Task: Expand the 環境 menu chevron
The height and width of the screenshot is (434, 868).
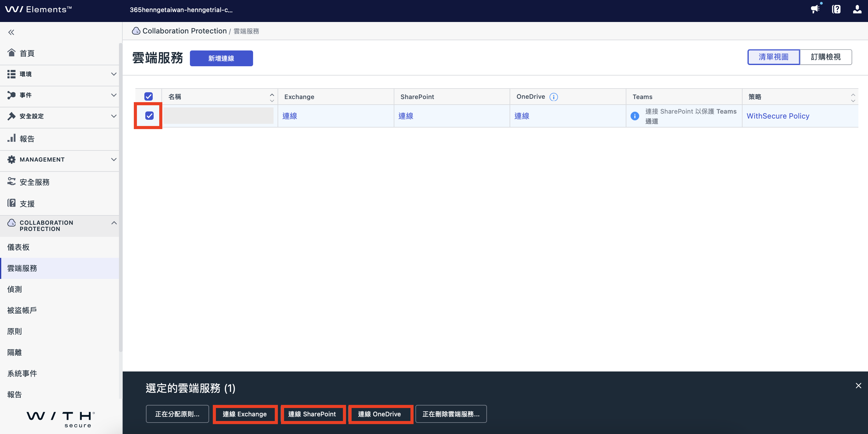Action: 114,74
